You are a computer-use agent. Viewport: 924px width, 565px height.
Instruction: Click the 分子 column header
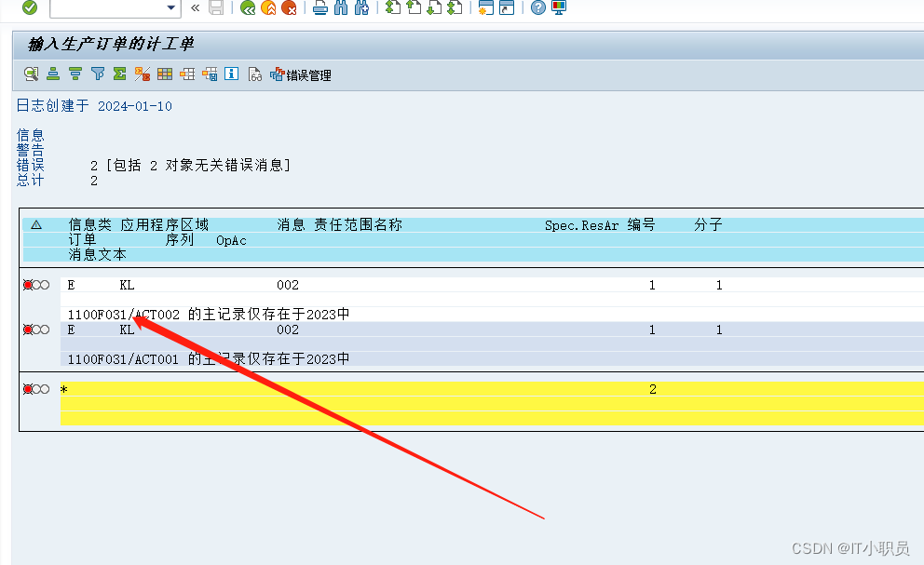pos(708,224)
